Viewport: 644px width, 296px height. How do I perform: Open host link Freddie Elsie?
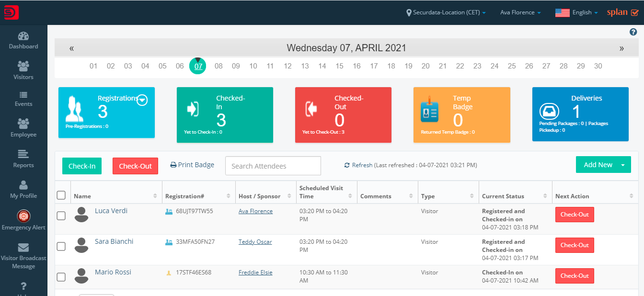pyautogui.click(x=255, y=273)
